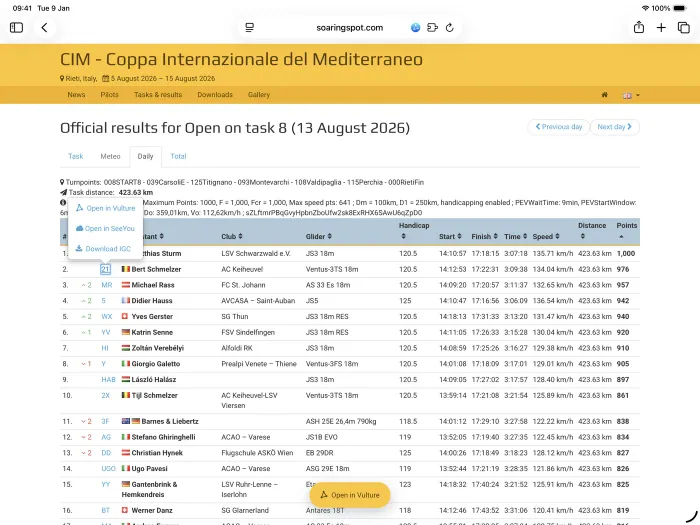
Task: Open WX flight link for Yves Gerster
Action: (x=107, y=317)
